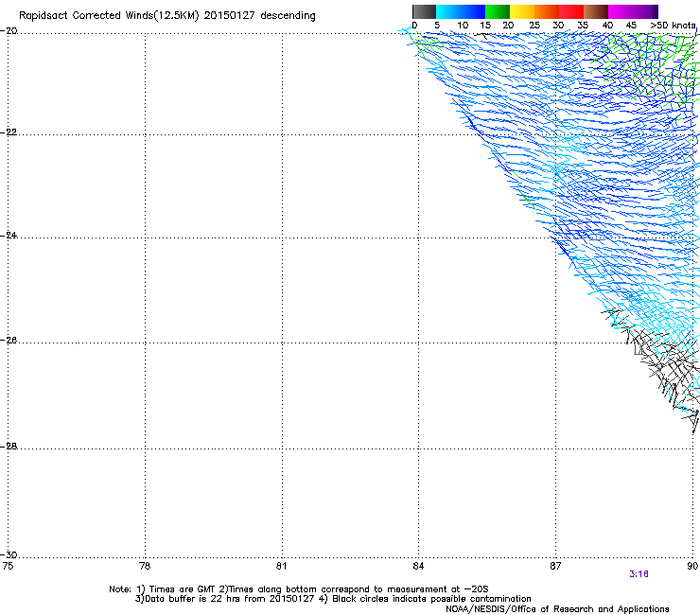Click the 78 longitude axis label
Viewport: 700px width, 615px height.
[145, 567]
